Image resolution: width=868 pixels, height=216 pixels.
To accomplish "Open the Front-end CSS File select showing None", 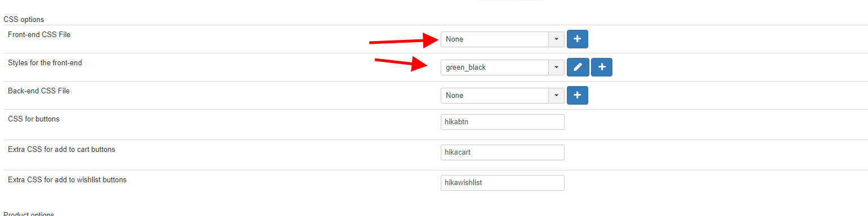I will click(x=502, y=39).
